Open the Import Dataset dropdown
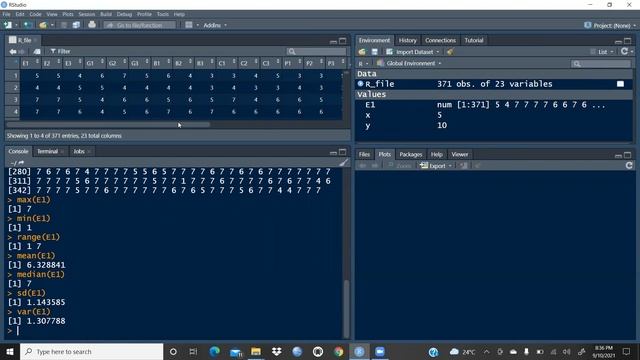The image size is (640, 360). tap(413, 52)
